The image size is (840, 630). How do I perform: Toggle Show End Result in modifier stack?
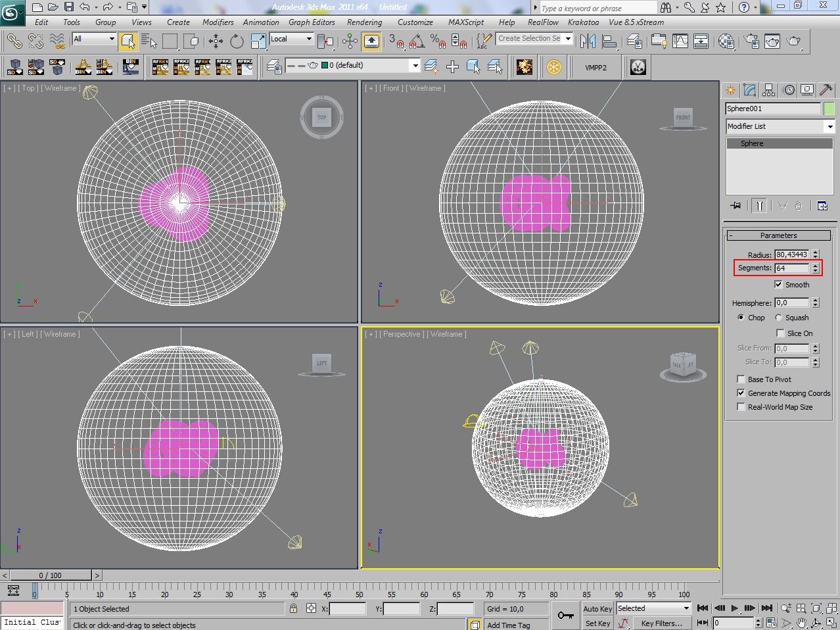pos(759,206)
